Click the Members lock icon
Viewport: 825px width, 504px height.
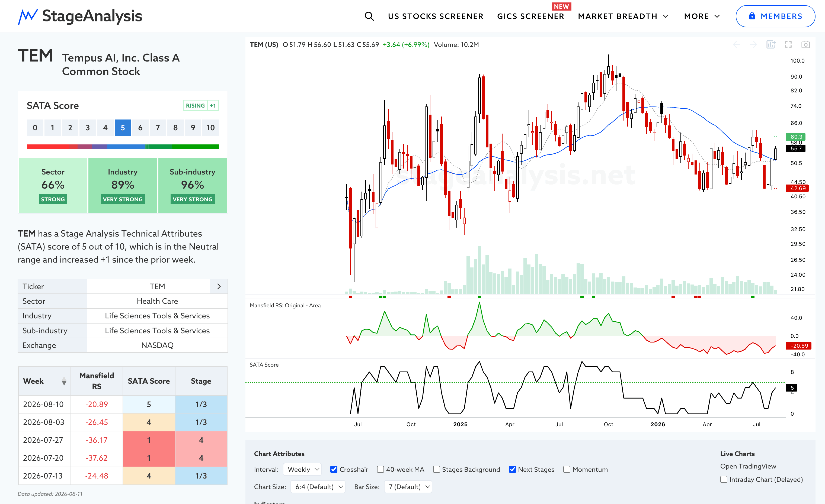pos(752,16)
